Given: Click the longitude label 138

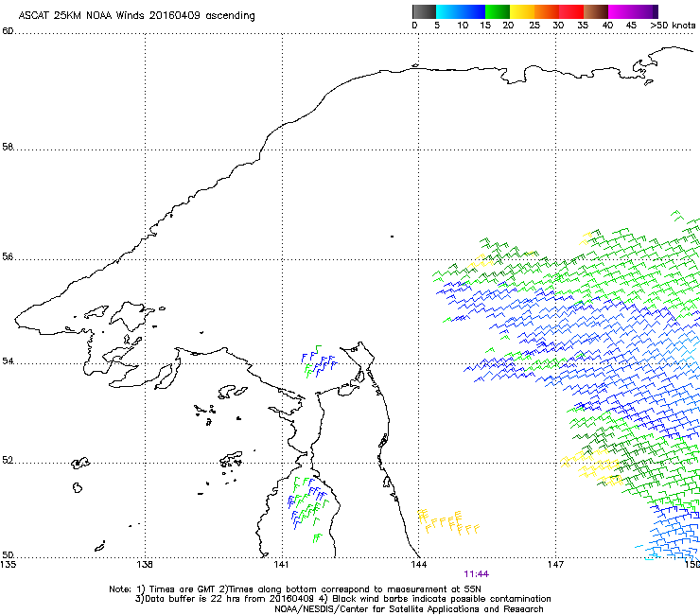Looking at the screenshot, I should click(x=145, y=565).
